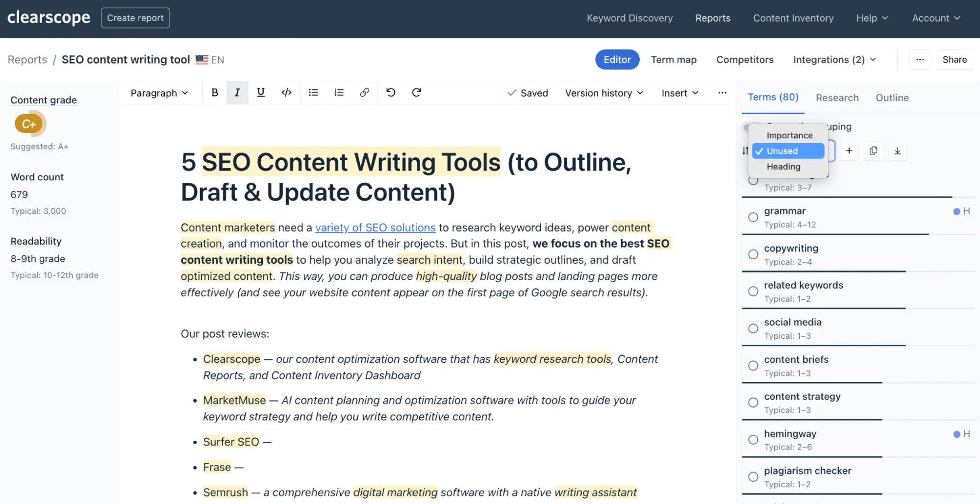The image size is (980, 504).
Task: Click the Saved status indicator
Action: pos(528,93)
